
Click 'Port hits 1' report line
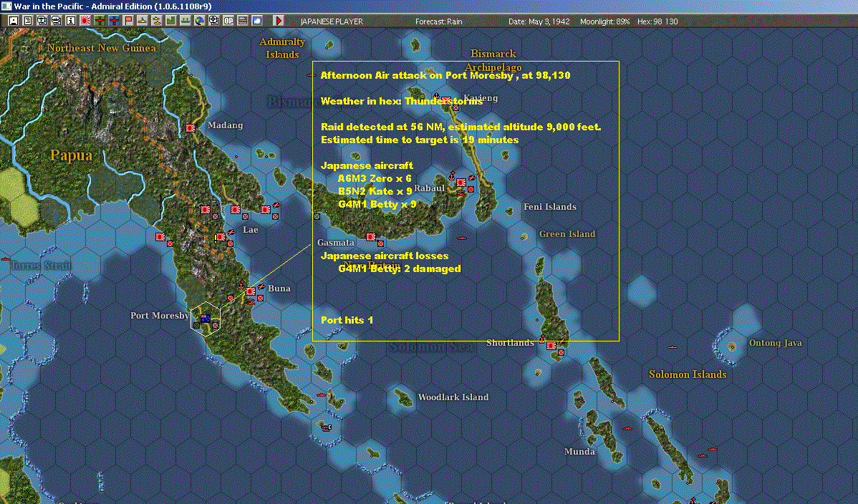pos(347,320)
